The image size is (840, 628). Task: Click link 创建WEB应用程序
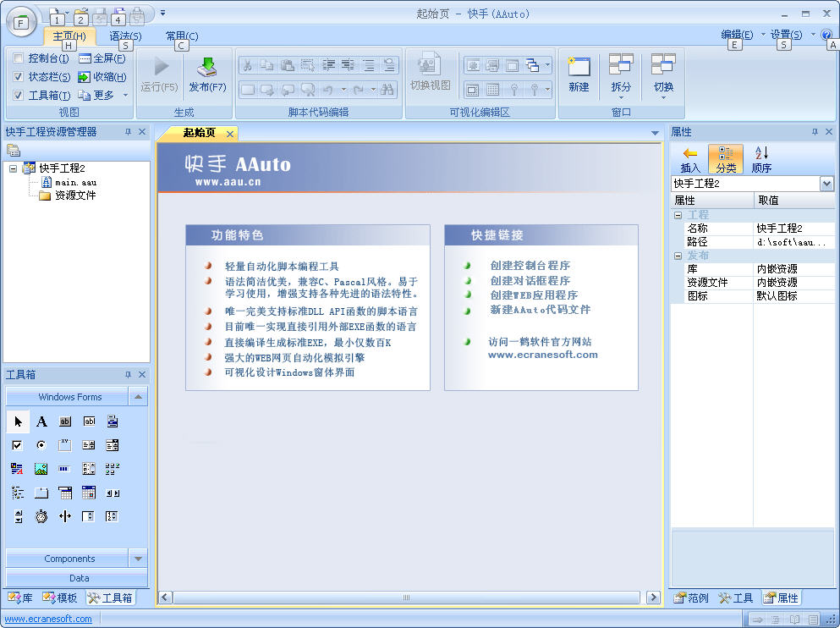(x=534, y=295)
